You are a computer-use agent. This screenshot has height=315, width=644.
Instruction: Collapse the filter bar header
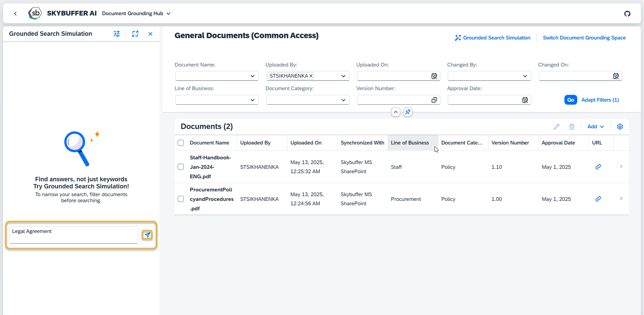396,112
